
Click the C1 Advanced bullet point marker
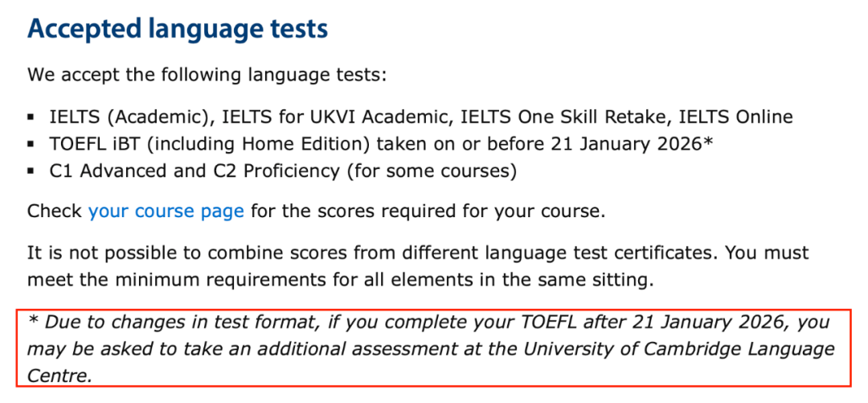[x=31, y=172]
